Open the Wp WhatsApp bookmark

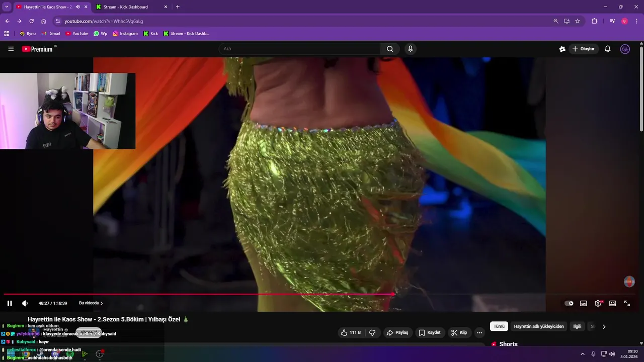coord(100,34)
